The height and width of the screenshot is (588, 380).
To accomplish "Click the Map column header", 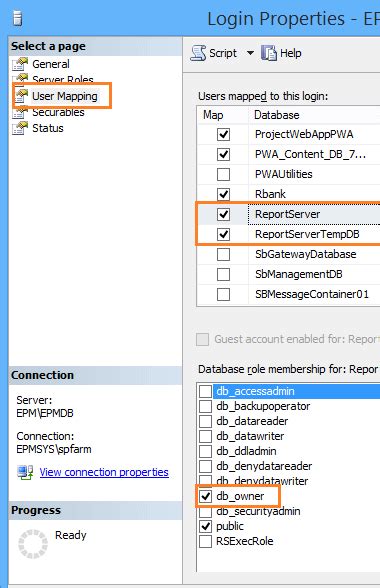I will (213, 115).
